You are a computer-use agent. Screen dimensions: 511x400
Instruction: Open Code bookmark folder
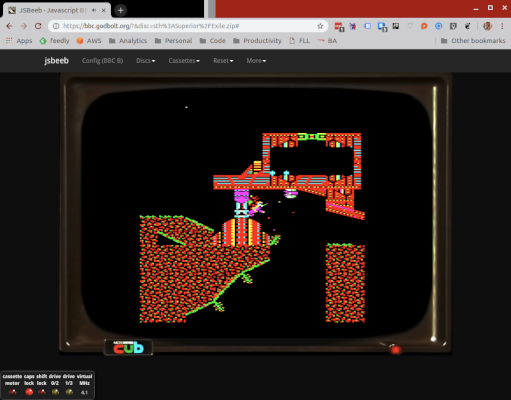(x=213, y=41)
